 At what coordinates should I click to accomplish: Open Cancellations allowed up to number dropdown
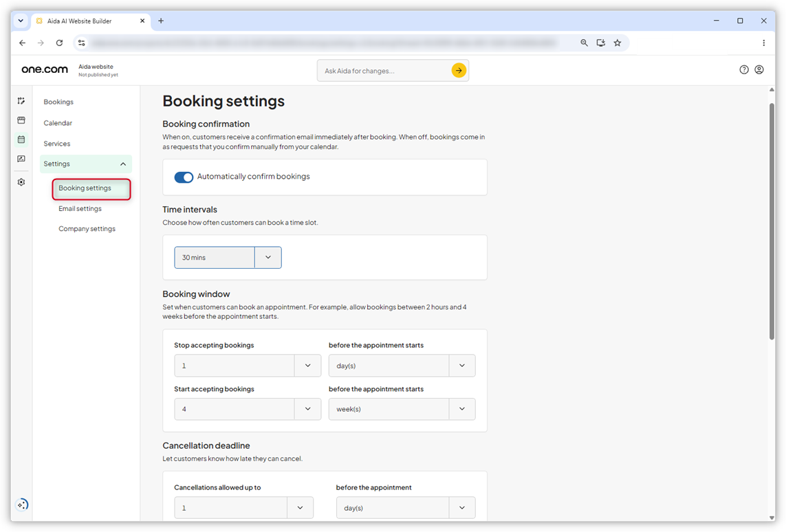pos(243,508)
